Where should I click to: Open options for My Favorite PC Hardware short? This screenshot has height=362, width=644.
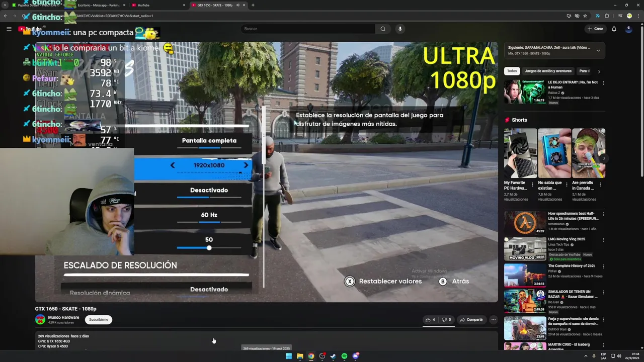pyautogui.click(x=532, y=185)
